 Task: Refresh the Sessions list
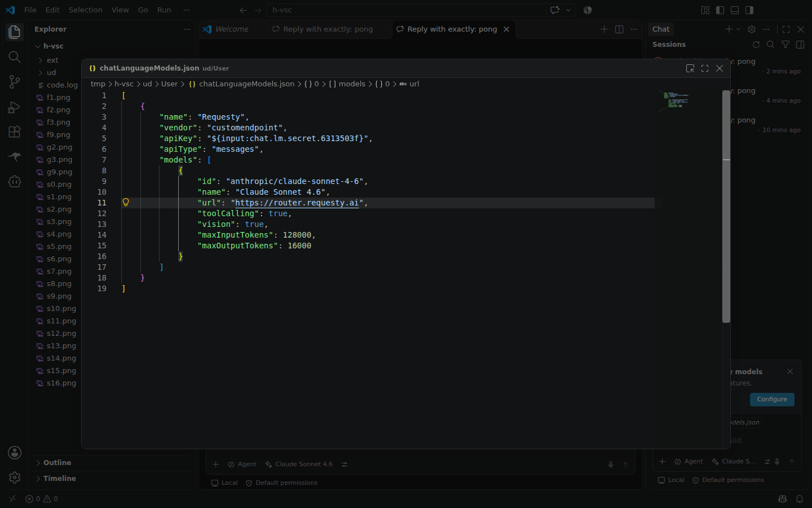(756, 45)
